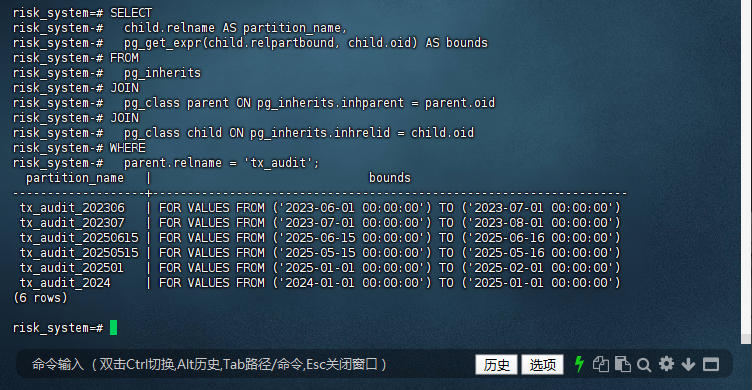The height and width of the screenshot is (390, 752).
Task: Click the pg_class child join condition
Action: coord(299,133)
